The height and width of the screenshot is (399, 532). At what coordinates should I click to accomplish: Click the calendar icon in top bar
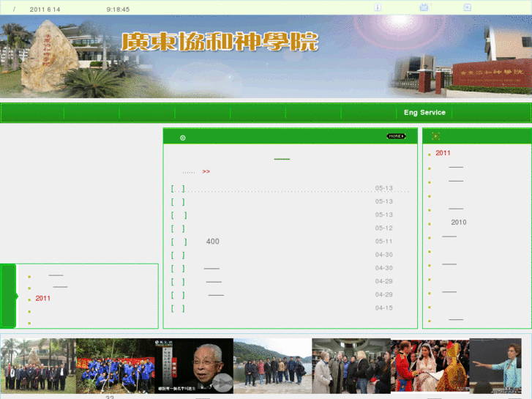(x=424, y=7)
